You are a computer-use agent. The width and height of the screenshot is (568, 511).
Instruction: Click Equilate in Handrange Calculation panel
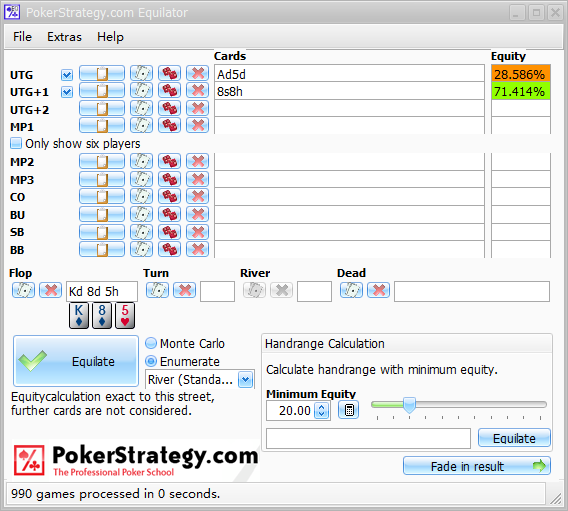pyautogui.click(x=514, y=438)
